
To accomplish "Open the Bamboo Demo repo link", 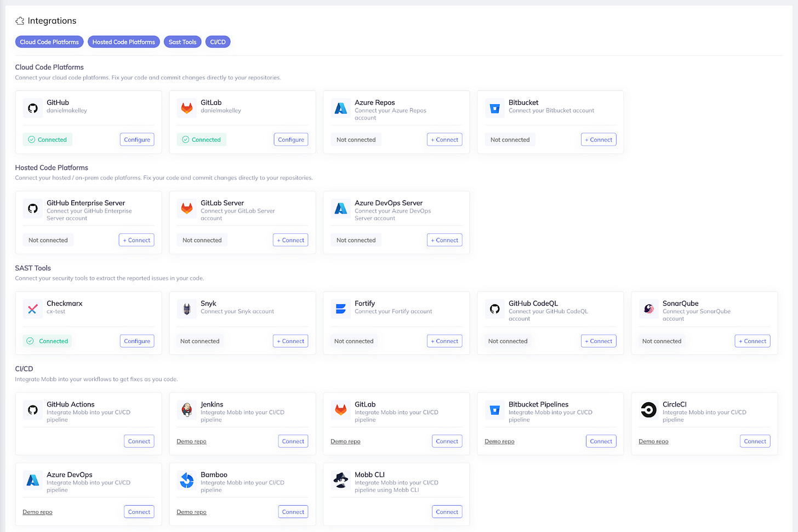I will click(x=191, y=512).
